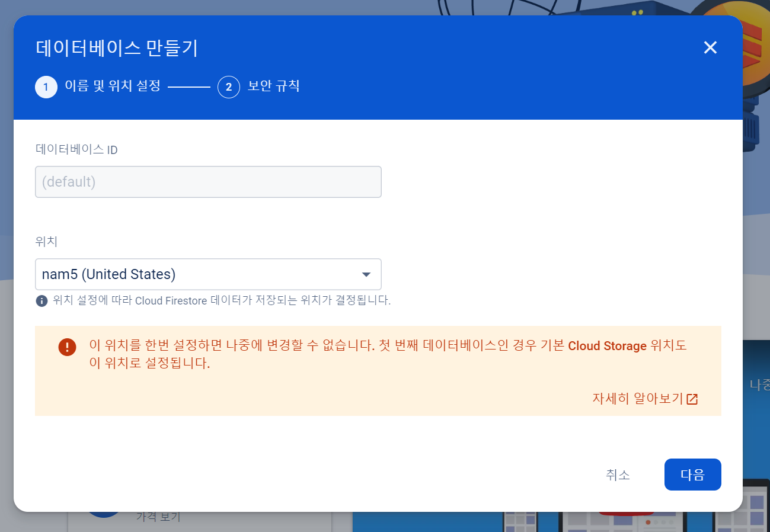Image resolution: width=770 pixels, height=532 pixels.
Task: Open the 자세히 알아보기 link
Action: pos(645,398)
